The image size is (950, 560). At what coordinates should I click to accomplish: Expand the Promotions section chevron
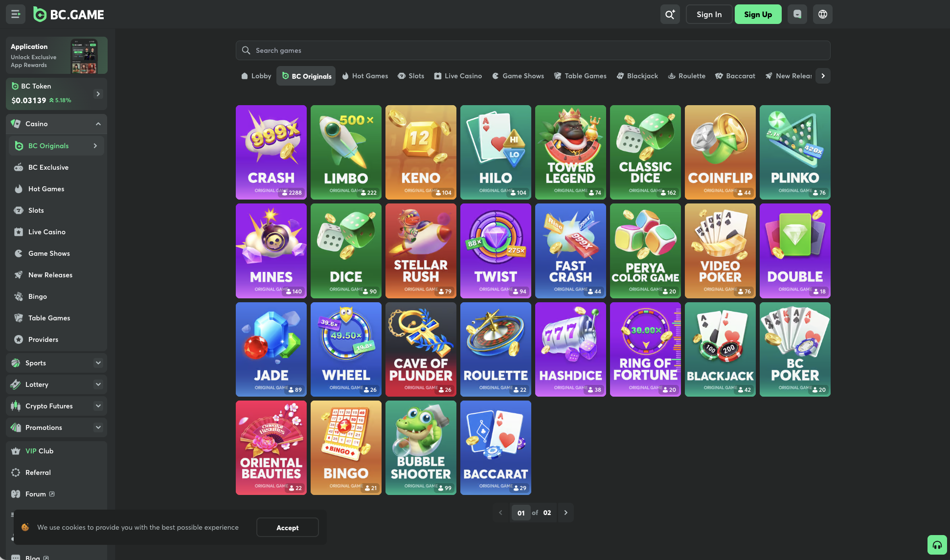tap(98, 427)
